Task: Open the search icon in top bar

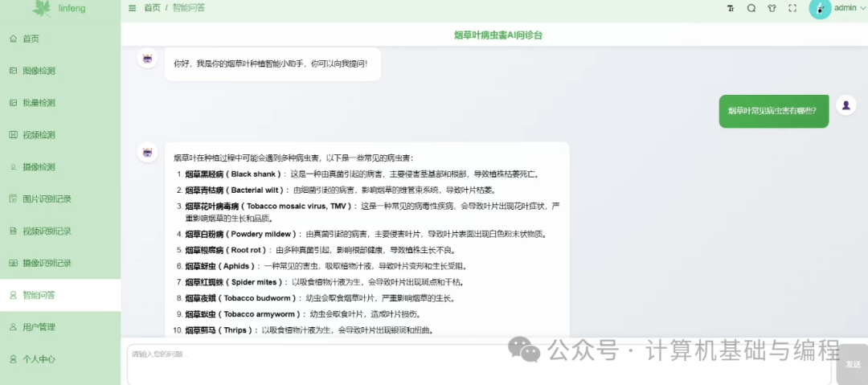Action: tap(751, 8)
